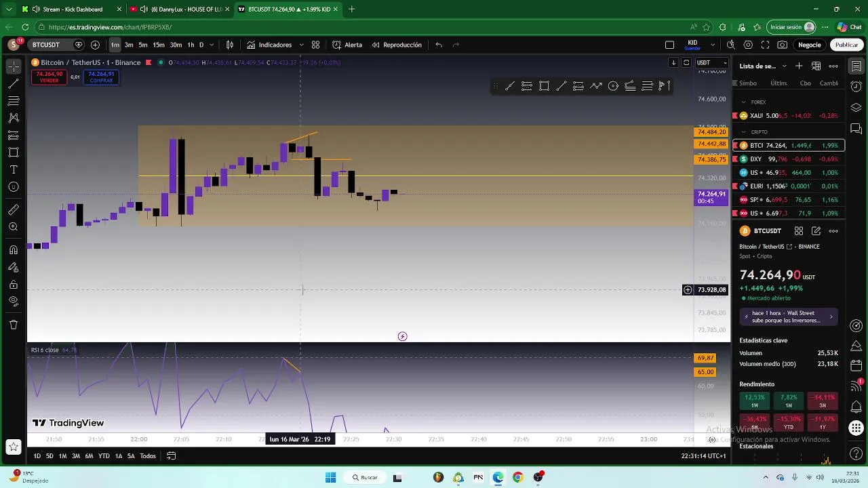Select DXY row in watchlist
The image size is (868, 488).
tap(789, 159)
